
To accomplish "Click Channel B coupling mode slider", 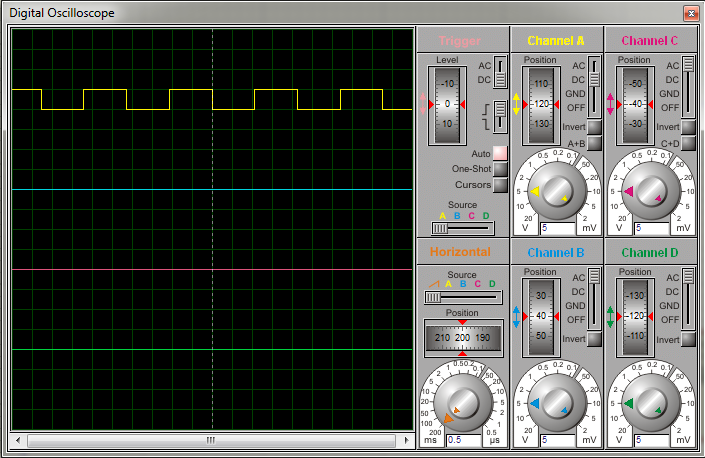I will click(x=594, y=298).
